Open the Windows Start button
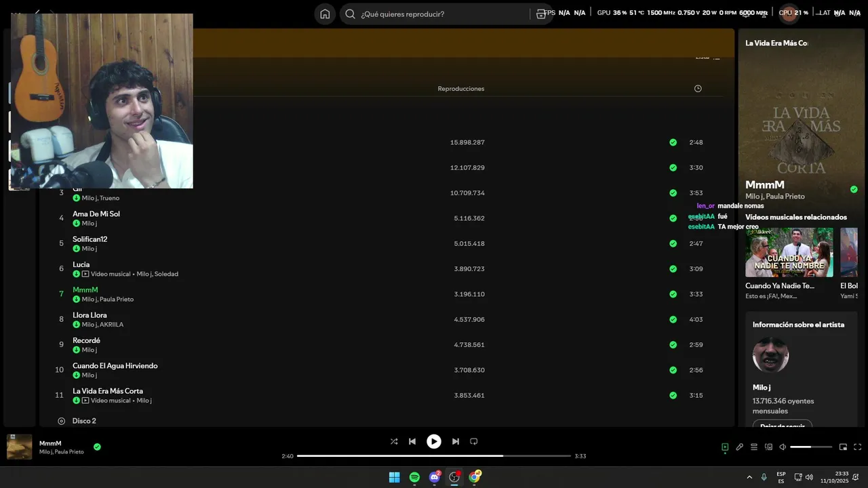 [394, 477]
